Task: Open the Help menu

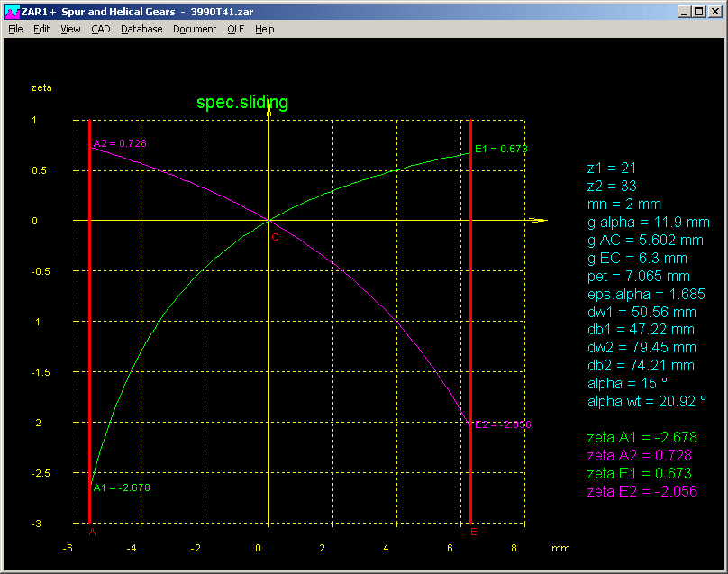Action: point(264,29)
